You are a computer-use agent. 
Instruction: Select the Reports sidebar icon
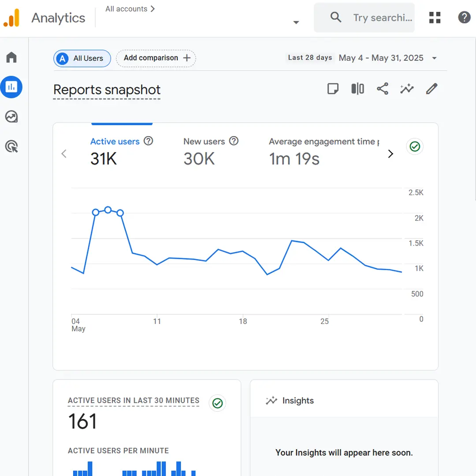(x=11, y=87)
